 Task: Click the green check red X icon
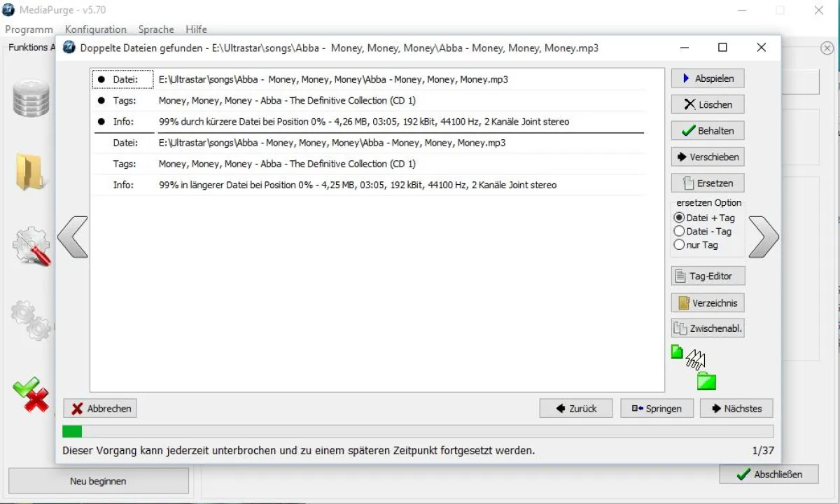[31, 395]
